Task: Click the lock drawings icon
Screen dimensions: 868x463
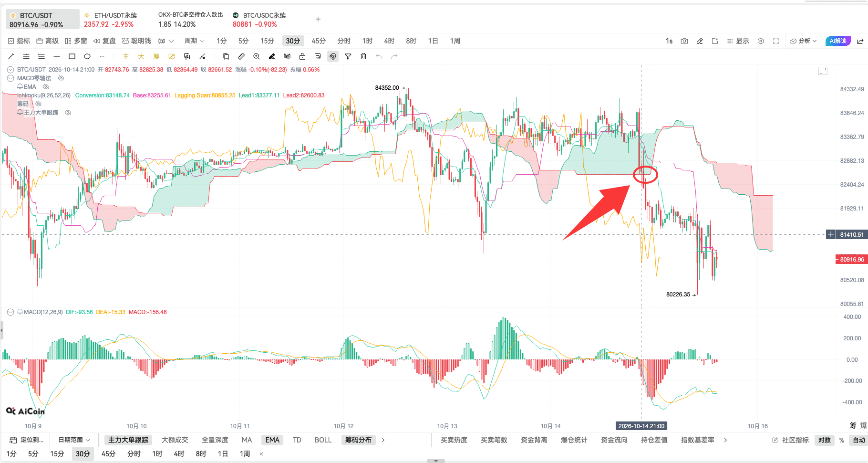Action: tap(302, 56)
